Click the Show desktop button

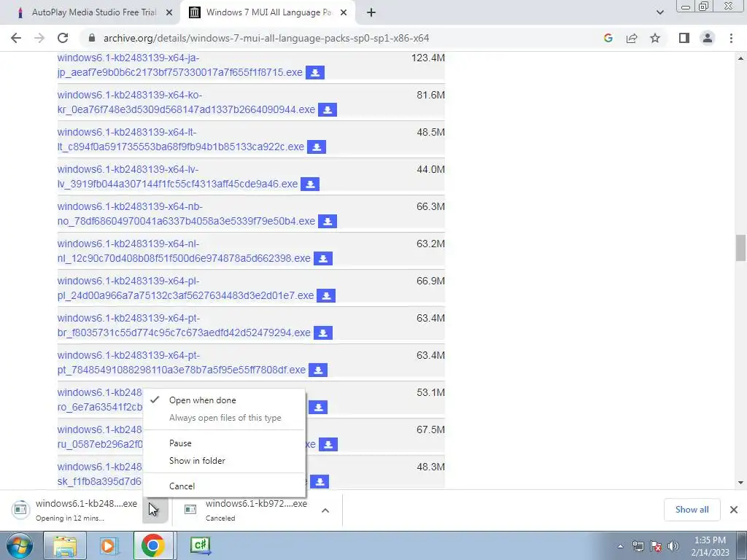click(741, 545)
